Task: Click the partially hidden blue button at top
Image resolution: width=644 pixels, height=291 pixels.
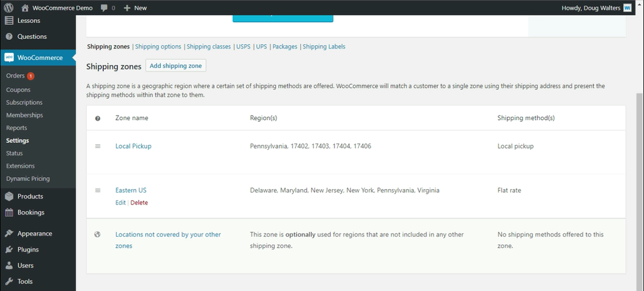Action: tap(283, 18)
